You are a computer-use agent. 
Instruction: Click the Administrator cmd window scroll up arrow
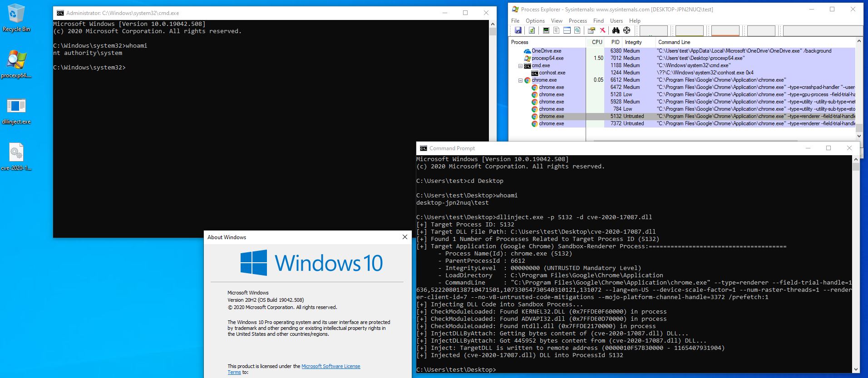pos(493,24)
